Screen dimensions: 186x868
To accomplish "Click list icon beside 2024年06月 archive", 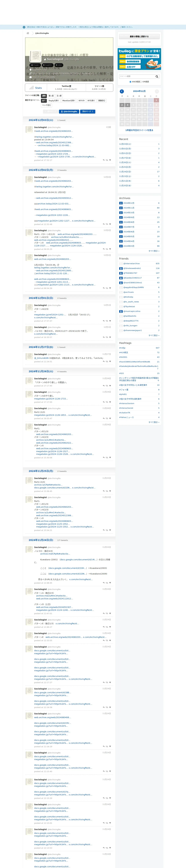I will coord(121,231).
